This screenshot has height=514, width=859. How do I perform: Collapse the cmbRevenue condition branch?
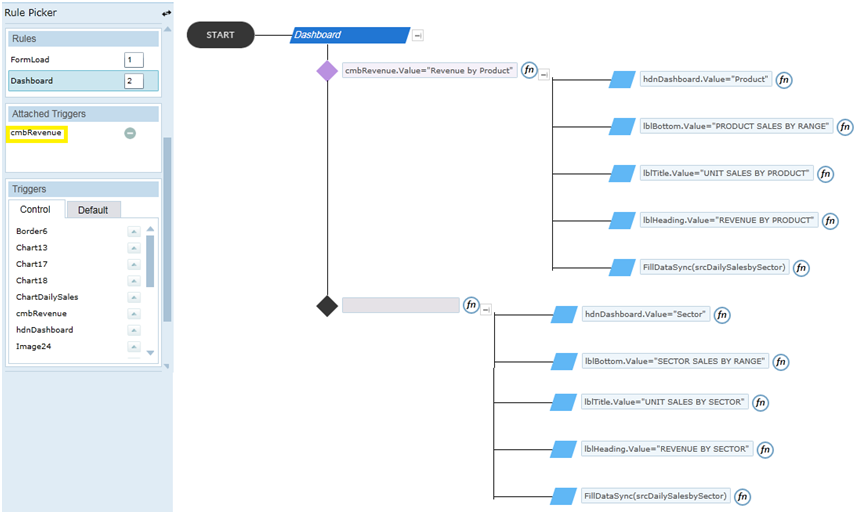pos(544,75)
